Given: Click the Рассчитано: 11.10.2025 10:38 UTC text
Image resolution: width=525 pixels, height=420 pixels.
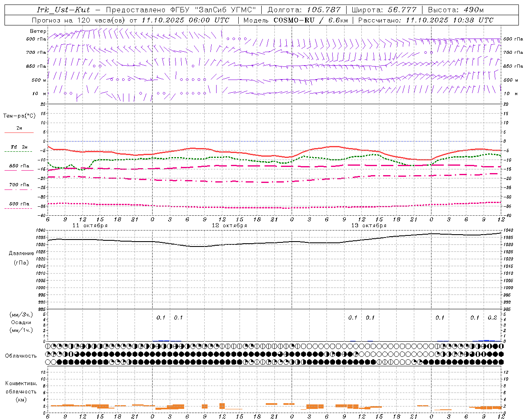Looking at the screenshot, I should 426,20.
